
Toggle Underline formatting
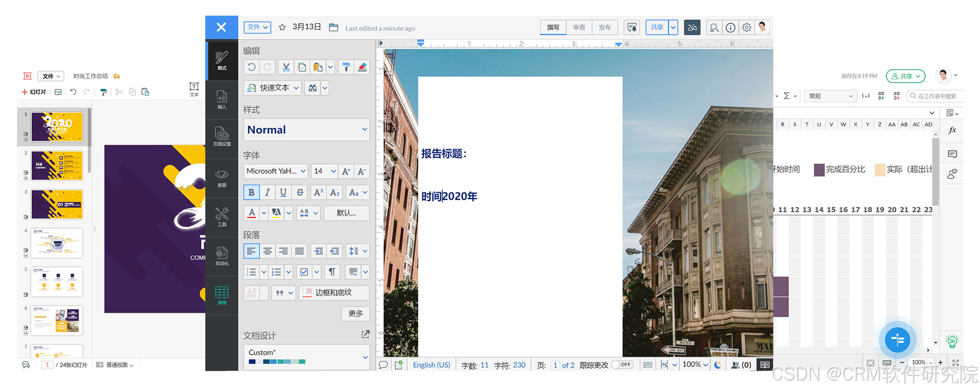[283, 192]
